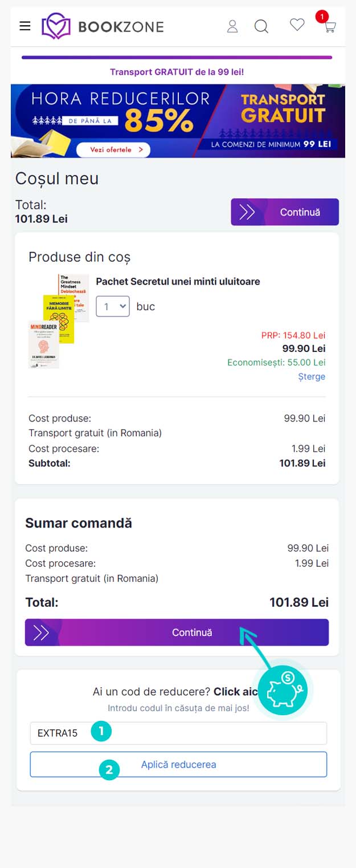Expand the product quantity dropdown
The width and height of the screenshot is (356, 868).
(113, 306)
